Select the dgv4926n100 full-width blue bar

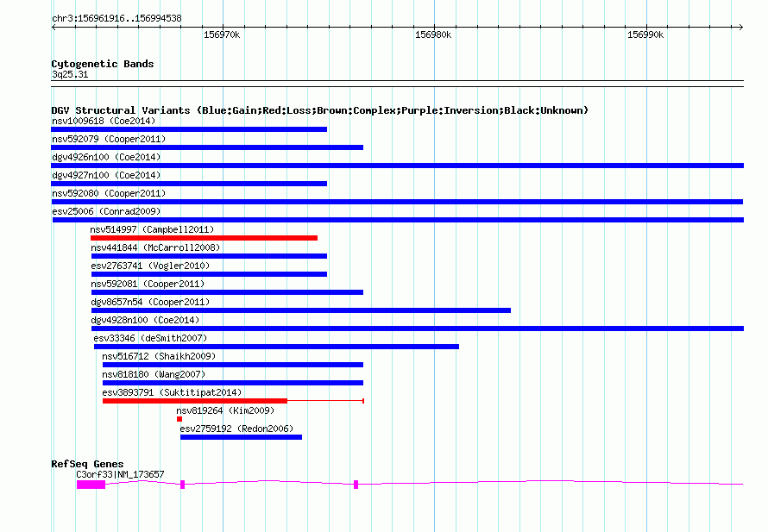(x=397, y=166)
